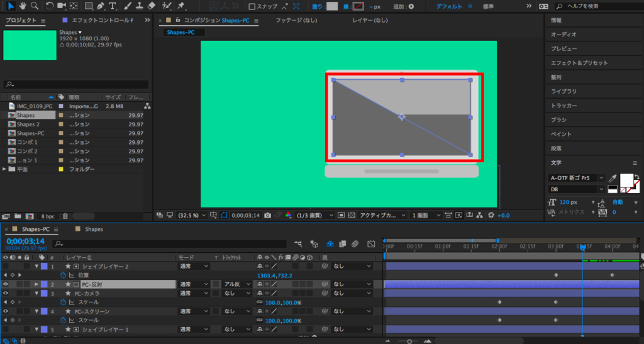Click the trash icon in Project panel
This screenshot has height=344, width=644.
click(x=65, y=216)
